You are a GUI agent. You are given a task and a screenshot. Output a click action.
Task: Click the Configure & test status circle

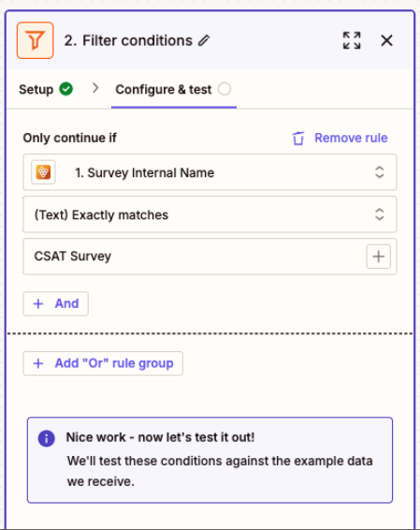point(224,89)
